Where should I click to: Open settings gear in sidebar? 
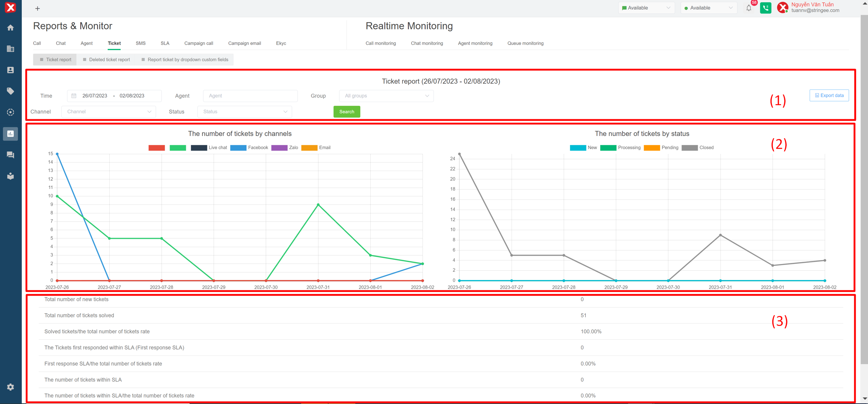click(x=11, y=387)
